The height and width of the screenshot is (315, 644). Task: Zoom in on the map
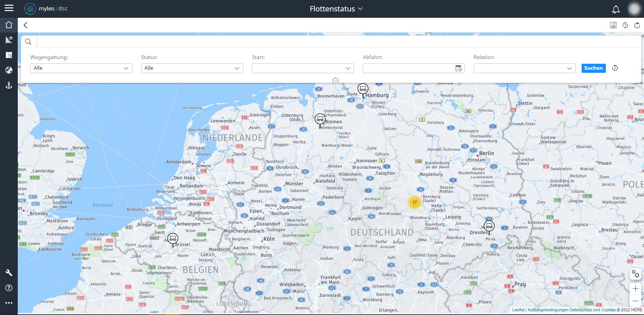(636, 288)
